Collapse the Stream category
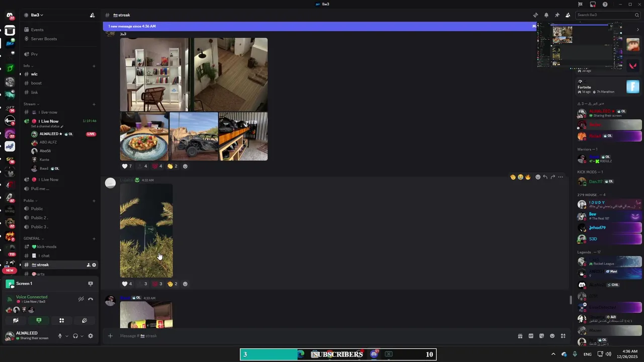Image resolution: width=644 pixels, height=362 pixels. tap(30, 104)
